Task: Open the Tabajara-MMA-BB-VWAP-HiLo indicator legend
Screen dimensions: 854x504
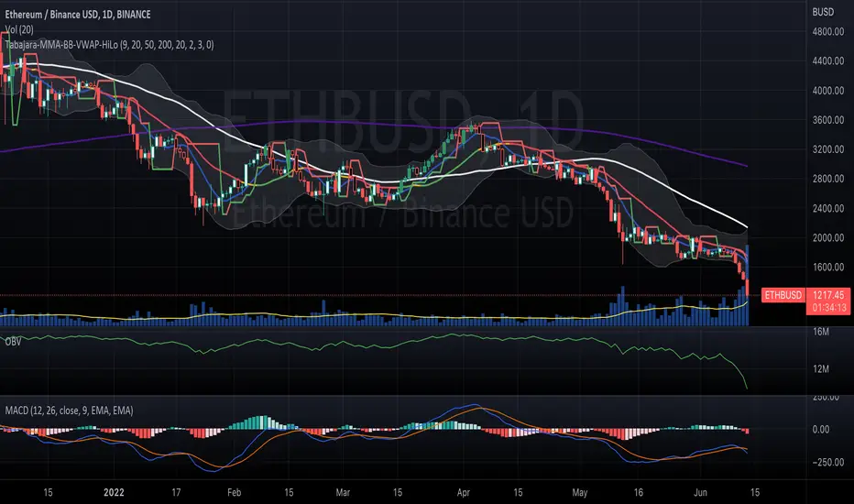Action: click(x=109, y=45)
